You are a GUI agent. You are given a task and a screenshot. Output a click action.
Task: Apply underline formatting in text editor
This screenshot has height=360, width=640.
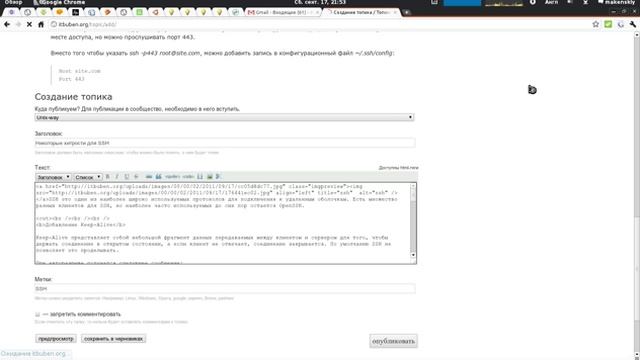pyautogui.click(x=127, y=177)
